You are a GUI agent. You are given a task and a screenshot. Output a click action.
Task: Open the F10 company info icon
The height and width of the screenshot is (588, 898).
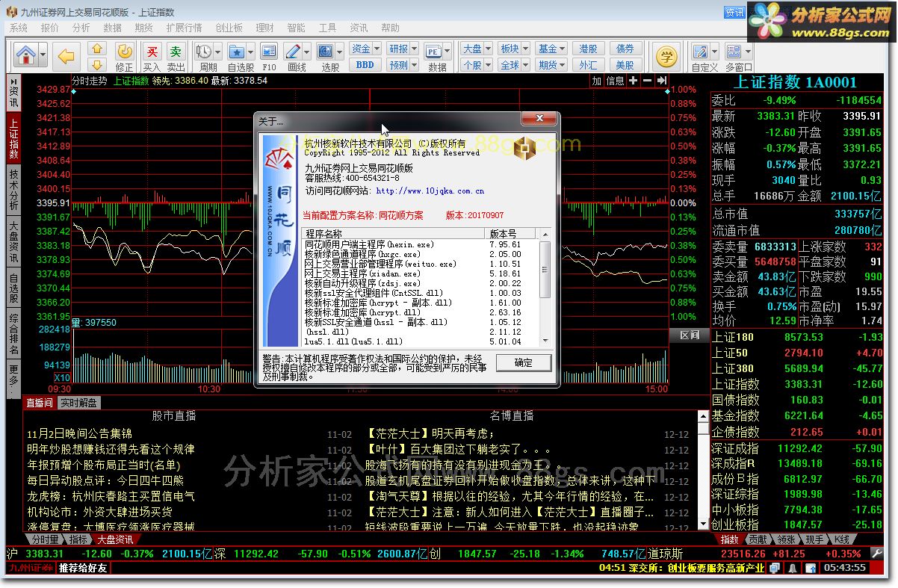270,51
